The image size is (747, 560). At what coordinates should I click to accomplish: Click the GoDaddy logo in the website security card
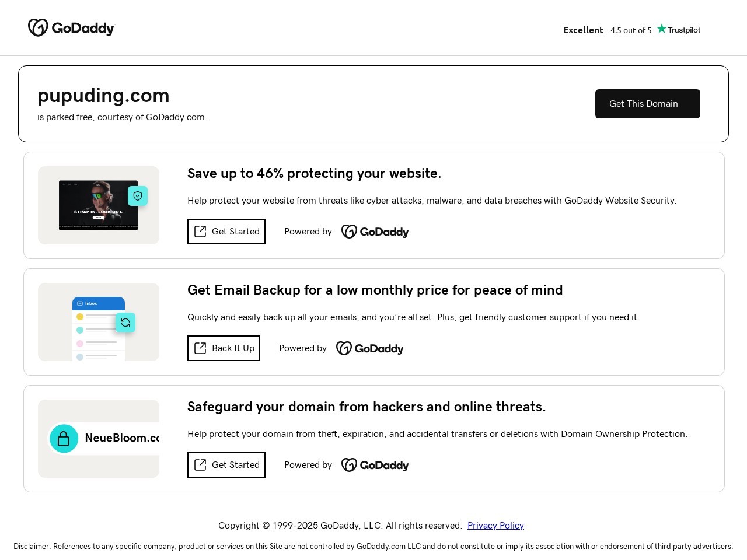click(x=375, y=232)
